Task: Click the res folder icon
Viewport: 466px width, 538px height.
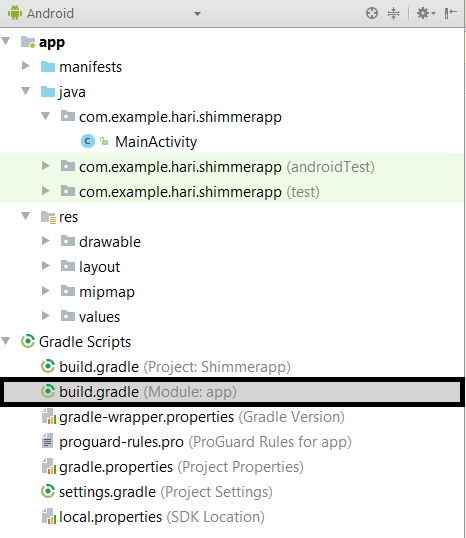Action: click(x=48, y=217)
